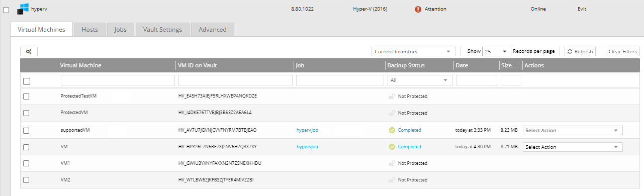Open the Advanced tab
Image resolution: width=644 pixels, height=196 pixels.
tap(213, 30)
